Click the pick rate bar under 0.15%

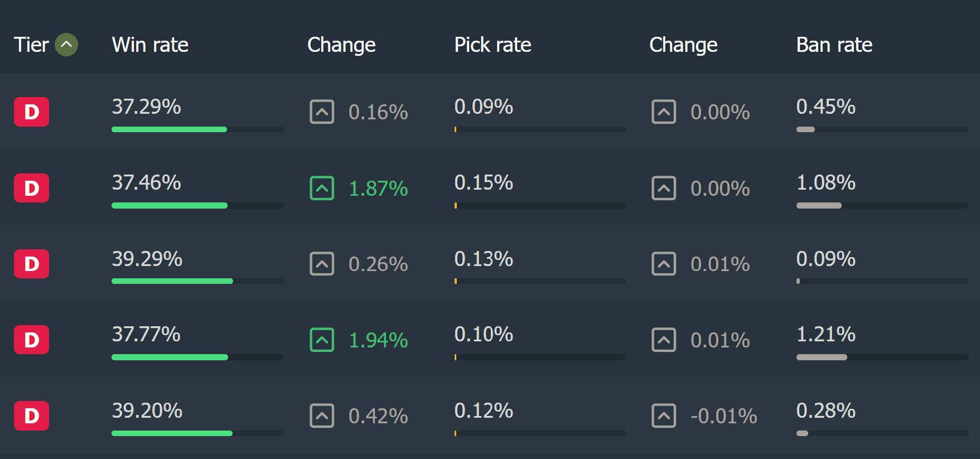[x=539, y=205]
